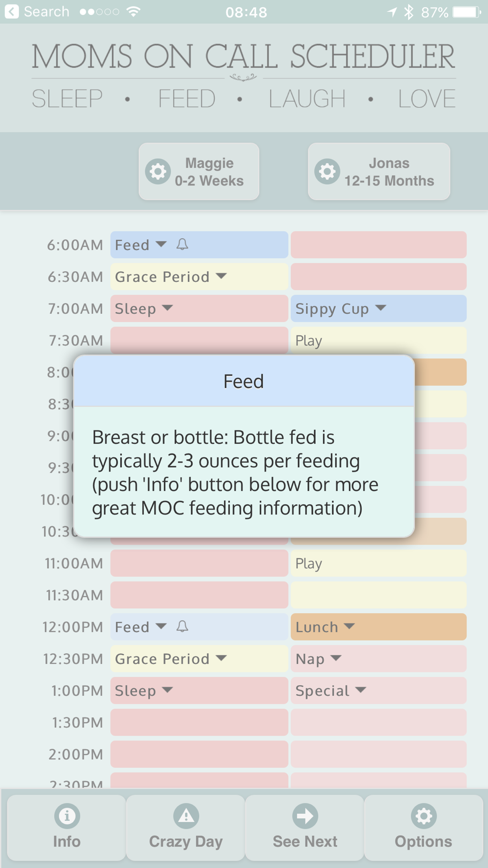Select the Jonas 12-15 Months profile button

[x=379, y=171]
